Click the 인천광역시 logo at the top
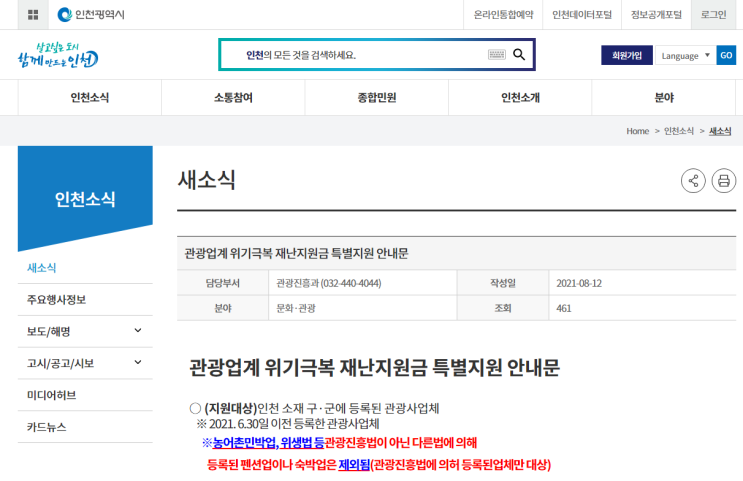Image resolution: width=743 pixels, height=481 pixels. 91,15
